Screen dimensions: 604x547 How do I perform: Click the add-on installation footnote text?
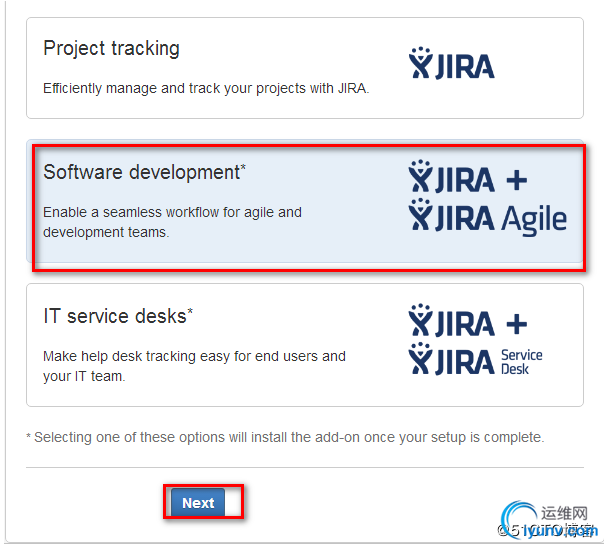pyautogui.click(x=285, y=437)
